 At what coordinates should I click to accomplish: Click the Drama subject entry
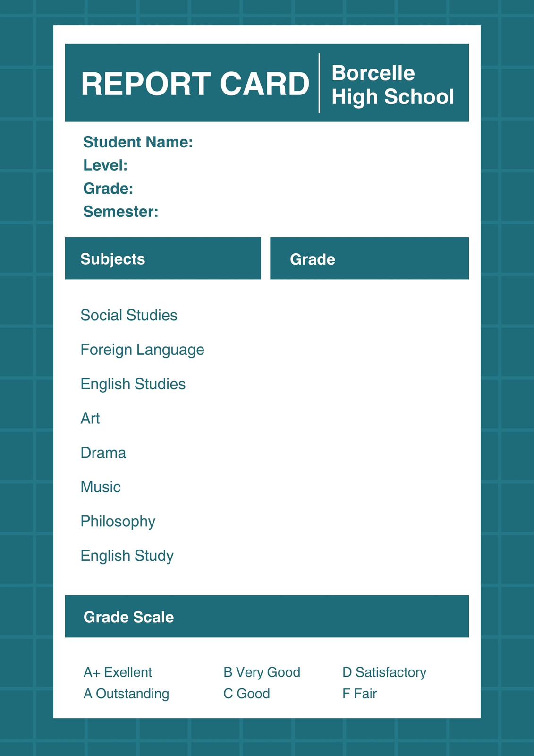(103, 453)
